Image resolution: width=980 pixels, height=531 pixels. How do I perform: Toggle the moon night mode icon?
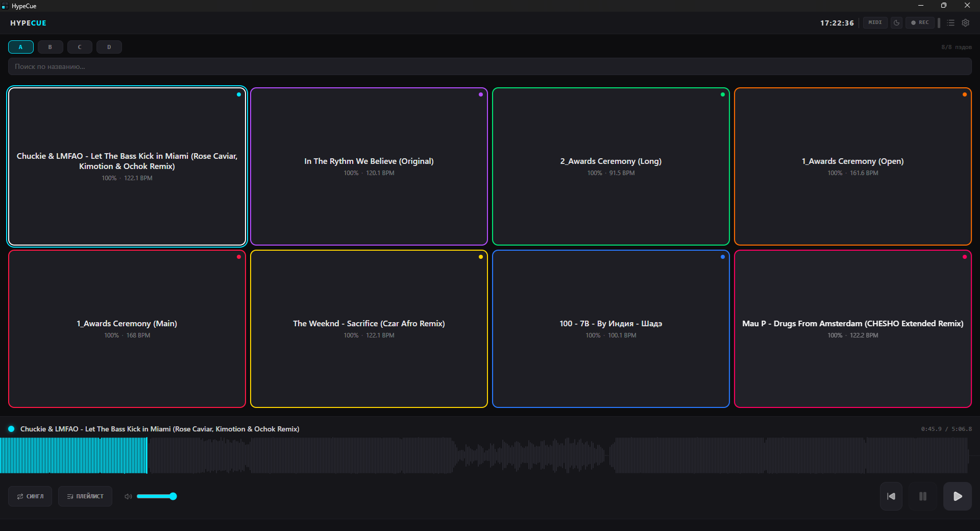(x=896, y=22)
